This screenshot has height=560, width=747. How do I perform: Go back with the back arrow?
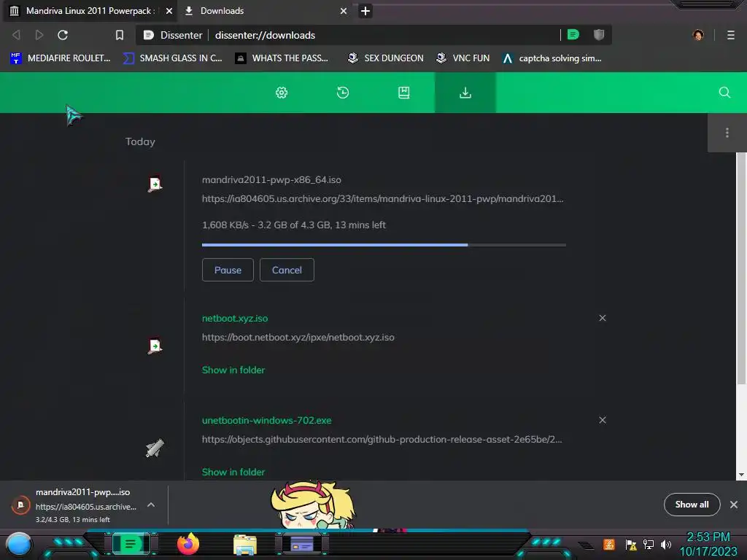[x=16, y=35]
